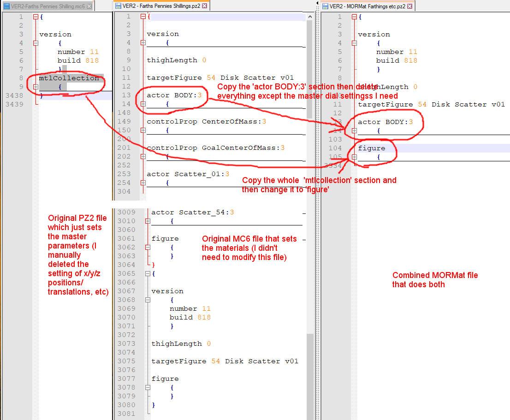Expand controlProp CenterOfMass fold at line 150

pyautogui.click(x=143, y=130)
